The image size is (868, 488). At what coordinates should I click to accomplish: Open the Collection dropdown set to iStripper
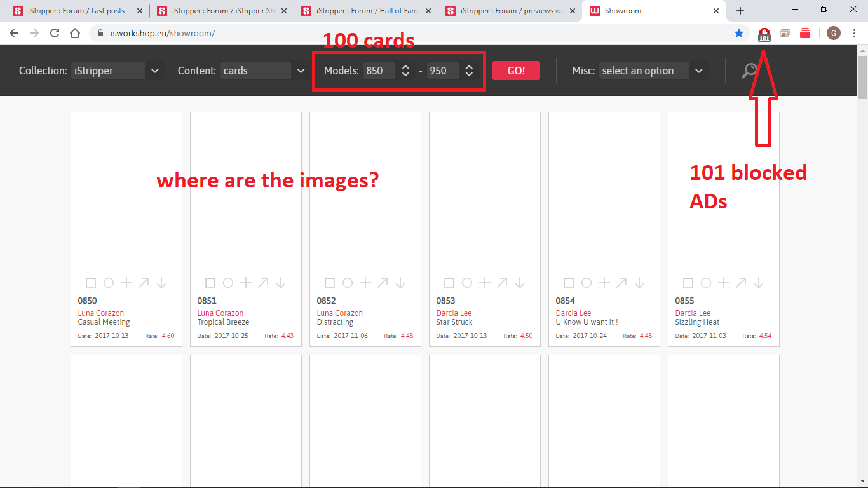coord(117,71)
